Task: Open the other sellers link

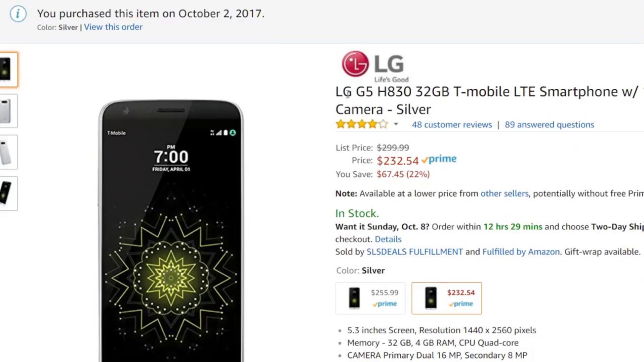Action: click(505, 194)
